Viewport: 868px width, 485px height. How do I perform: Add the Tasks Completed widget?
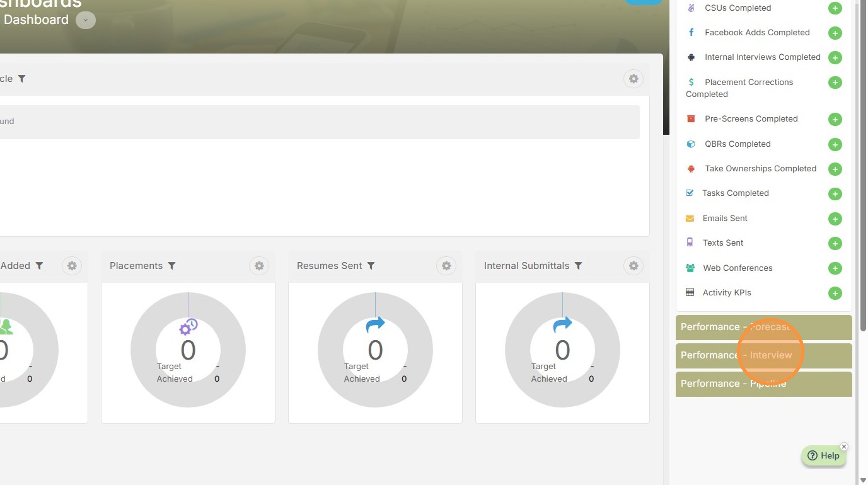[835, 193]
